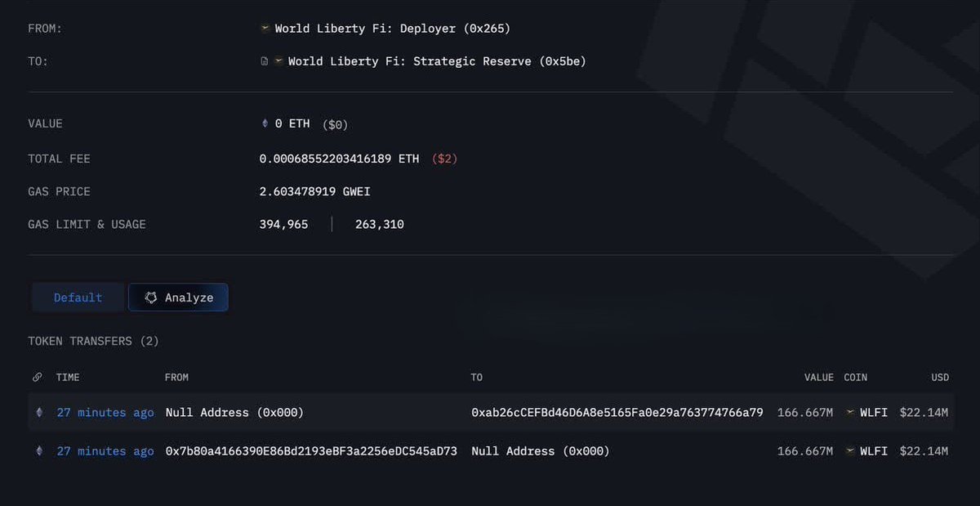Click Ethereum icon in 0x7b80a4 sender row

click(38, 451)
